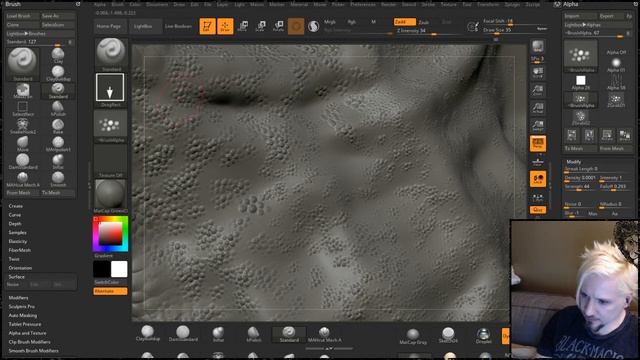
Task: Open the Document menu
Action: pos(157,4)
